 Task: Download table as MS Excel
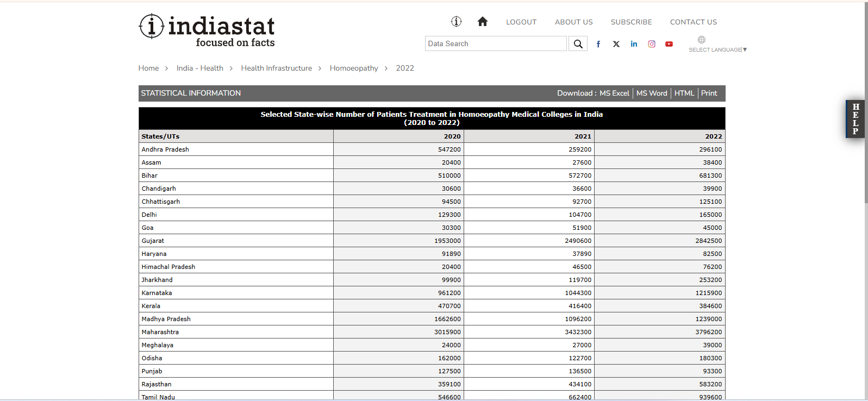coord(614,93)
